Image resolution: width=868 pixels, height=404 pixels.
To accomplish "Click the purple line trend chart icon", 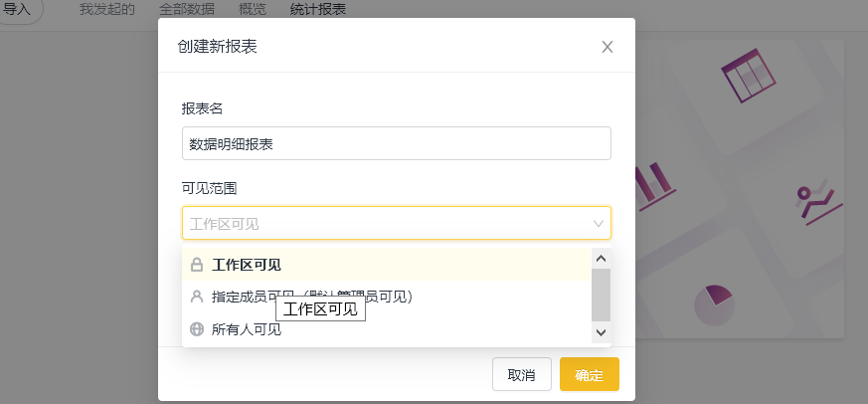I will (819, 206).
